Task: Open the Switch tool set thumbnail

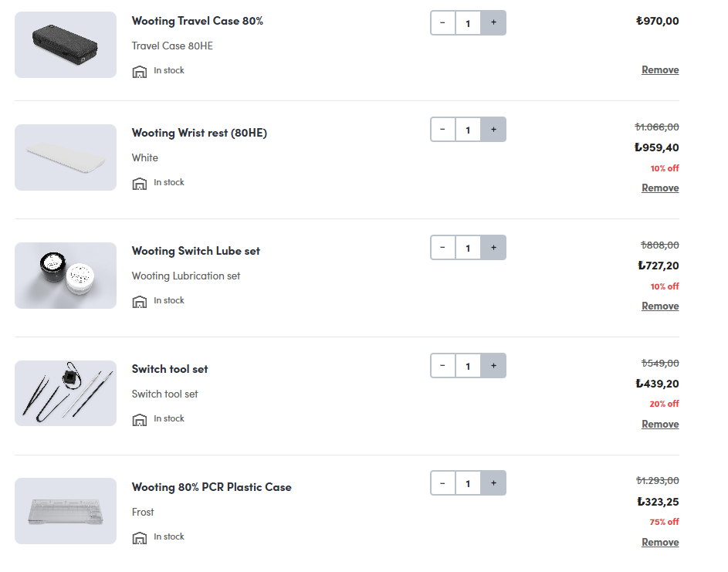Action: [66, 394]
